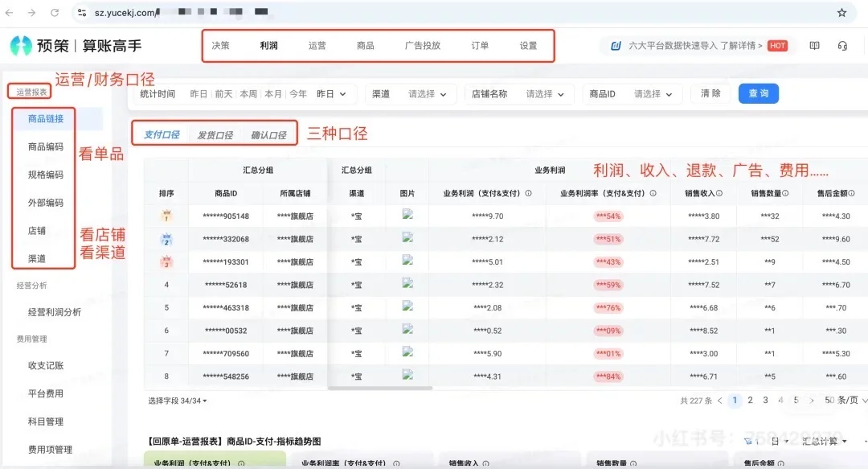Screen dimensions: 868x469
Task: Select 商品编码 in sidebar
Action: 46,147
